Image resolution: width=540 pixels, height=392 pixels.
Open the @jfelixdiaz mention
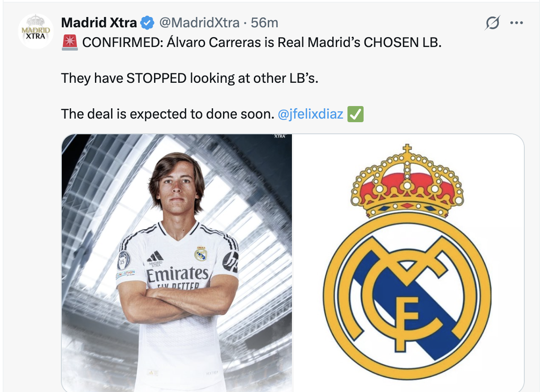(x=311, y=114)
